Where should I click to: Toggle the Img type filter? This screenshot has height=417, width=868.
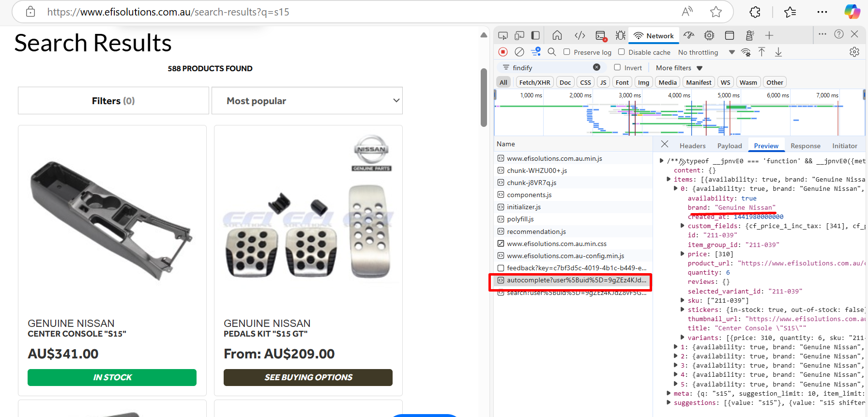click(643, 82)
